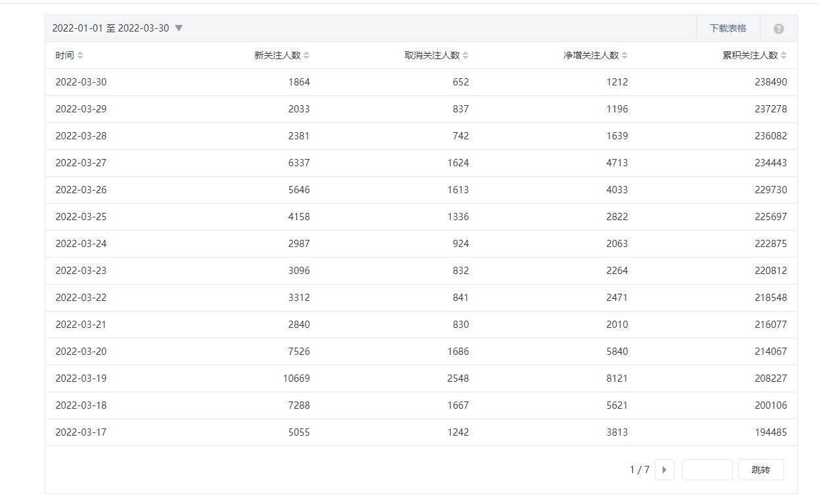This screenshot has height=504, width=819.
Task: Click the page number input field
Action: coord(707,470)
